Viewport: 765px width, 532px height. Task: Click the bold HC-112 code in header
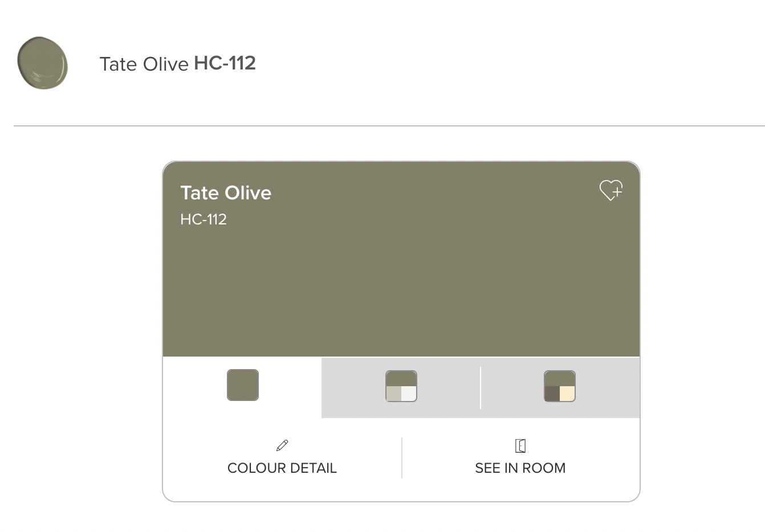tap(225, 63)
